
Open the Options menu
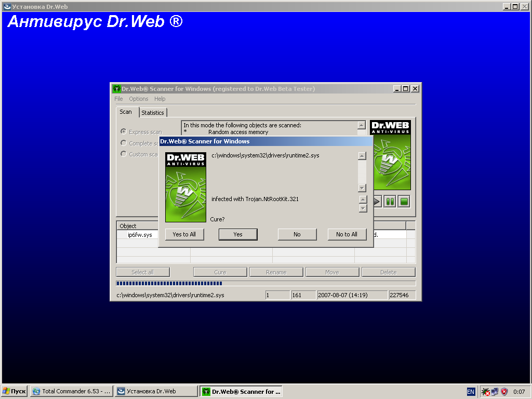138,99
